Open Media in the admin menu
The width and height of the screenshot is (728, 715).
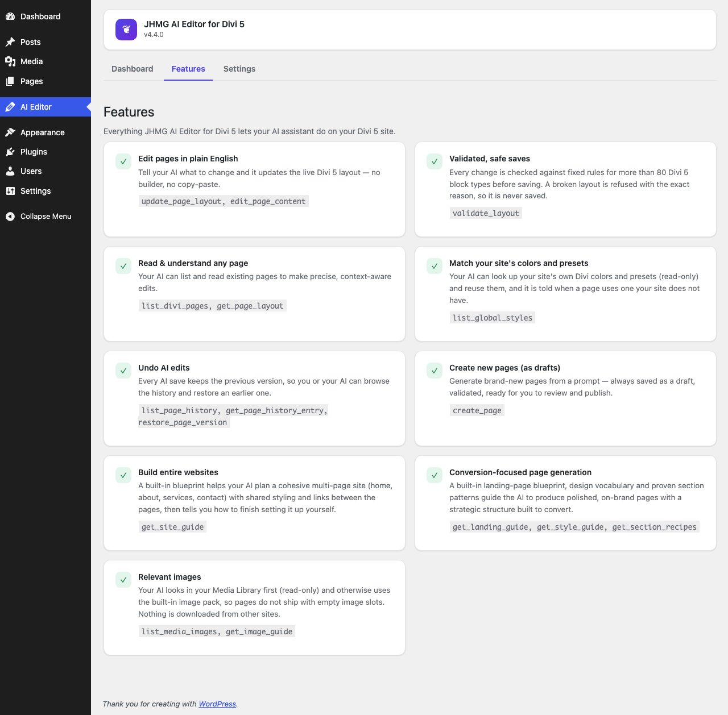[45, 61]
